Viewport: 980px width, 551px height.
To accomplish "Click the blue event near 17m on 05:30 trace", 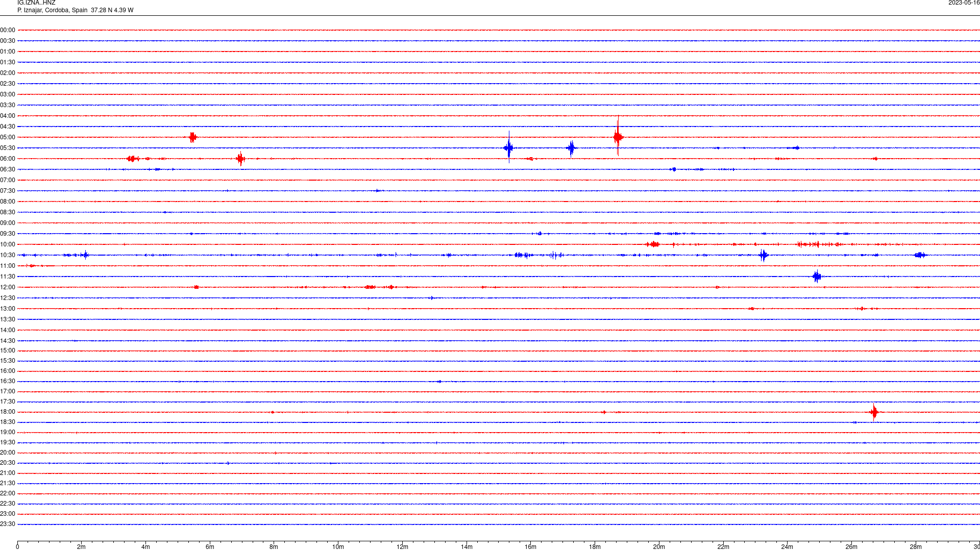I will click(x=571, y=148).
